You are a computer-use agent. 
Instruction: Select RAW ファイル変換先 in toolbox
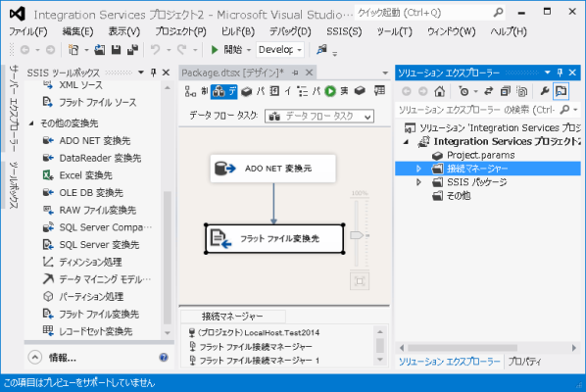coord(98,210)
